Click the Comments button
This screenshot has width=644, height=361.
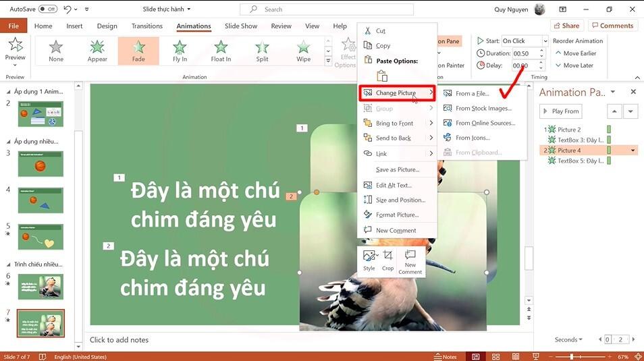tap(612, 26)
